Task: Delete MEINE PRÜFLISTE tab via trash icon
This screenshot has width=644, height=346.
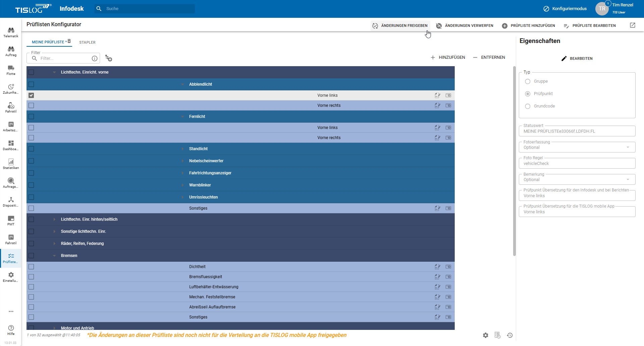Action: point(69,41)
